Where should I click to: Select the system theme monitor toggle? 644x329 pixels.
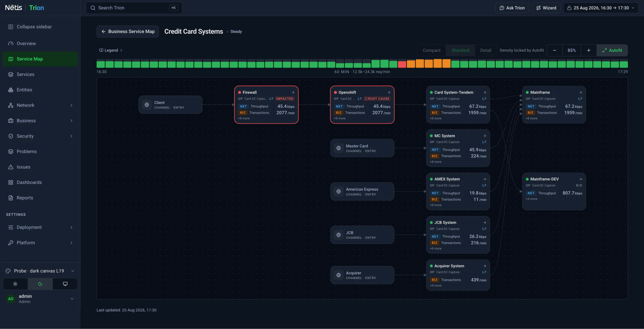pyautogui.click(x=65, y=284)
